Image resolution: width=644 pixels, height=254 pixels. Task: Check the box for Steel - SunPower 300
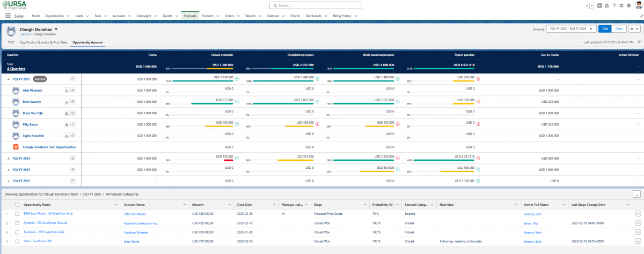click(17, 241)
